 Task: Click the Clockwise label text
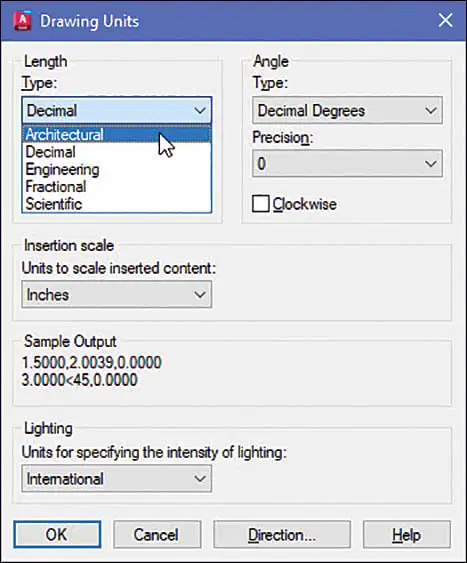[305, 204]
